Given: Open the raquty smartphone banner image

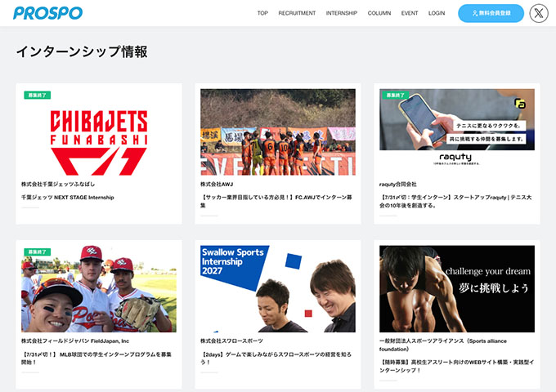Looking at the screenshot, I should 456,119.
